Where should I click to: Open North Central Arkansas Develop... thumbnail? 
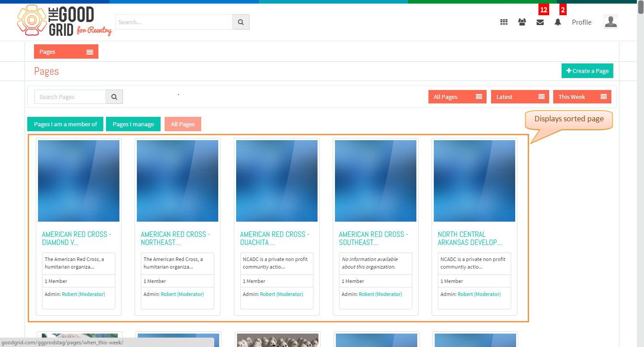tap(475, 181)
